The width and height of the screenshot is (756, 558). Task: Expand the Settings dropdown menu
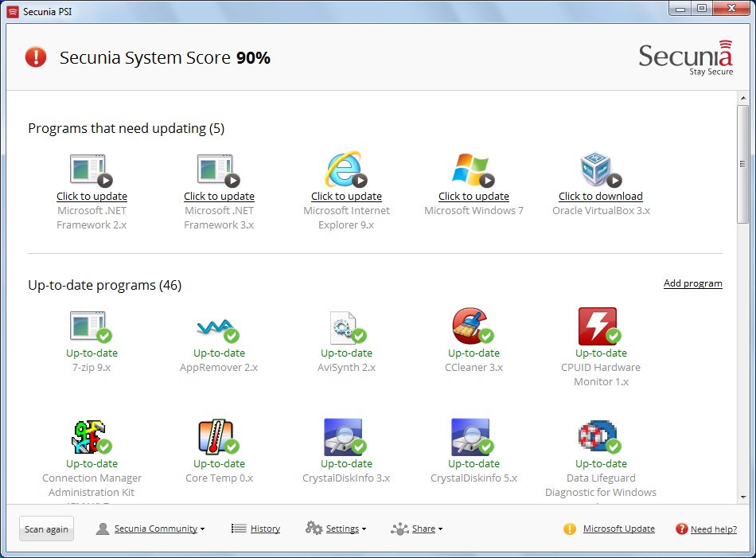tap(345, 529)
